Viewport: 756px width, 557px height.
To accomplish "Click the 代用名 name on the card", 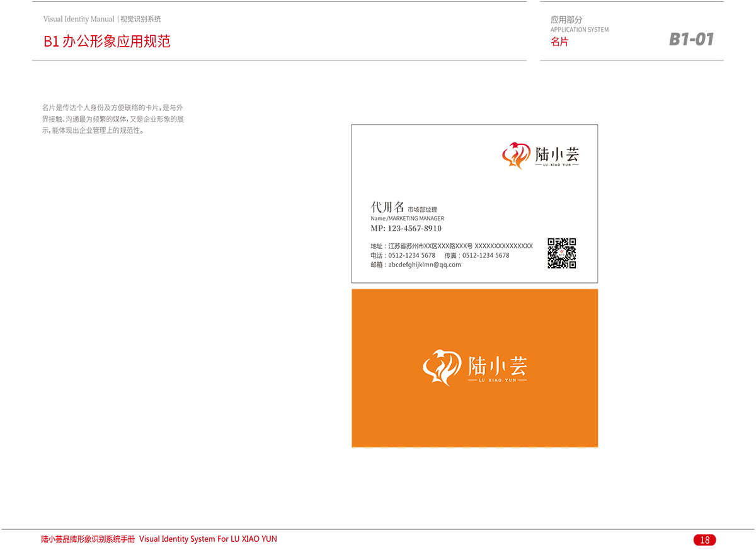I will pos(387,207).
